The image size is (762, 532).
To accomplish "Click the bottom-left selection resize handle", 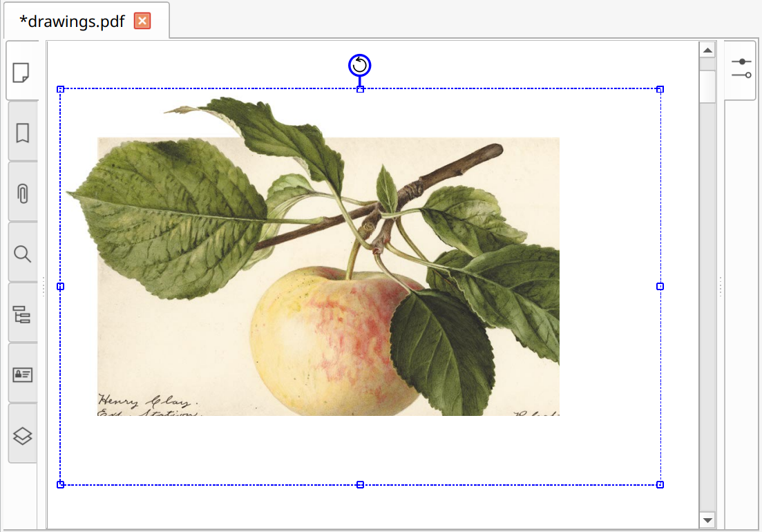I will point(61,484).
